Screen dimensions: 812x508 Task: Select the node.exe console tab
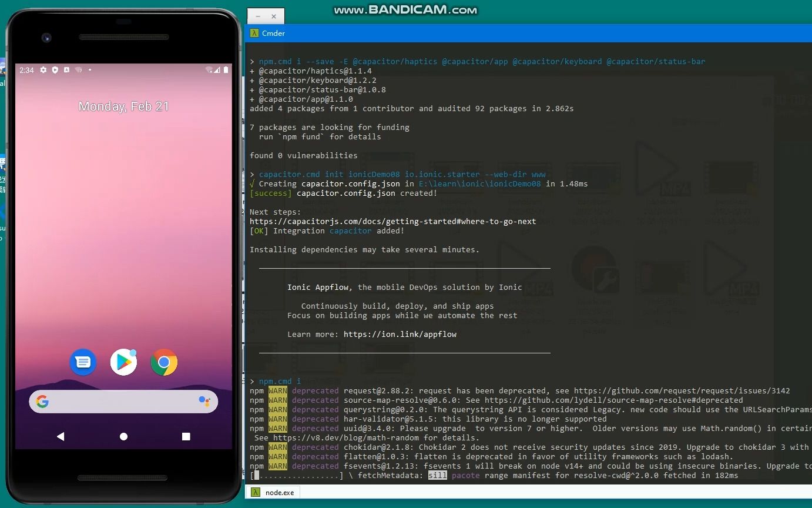tap(273, 492)
